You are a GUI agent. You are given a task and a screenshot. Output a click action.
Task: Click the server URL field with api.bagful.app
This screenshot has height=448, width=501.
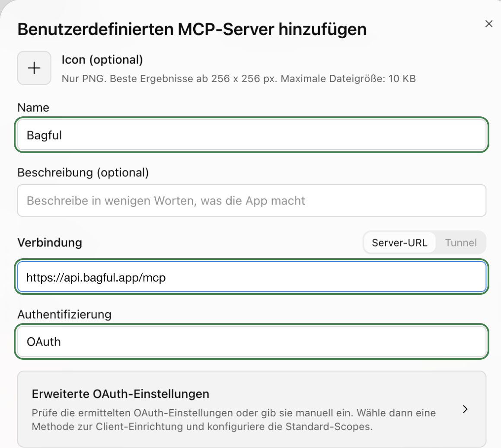click(252, 277)
